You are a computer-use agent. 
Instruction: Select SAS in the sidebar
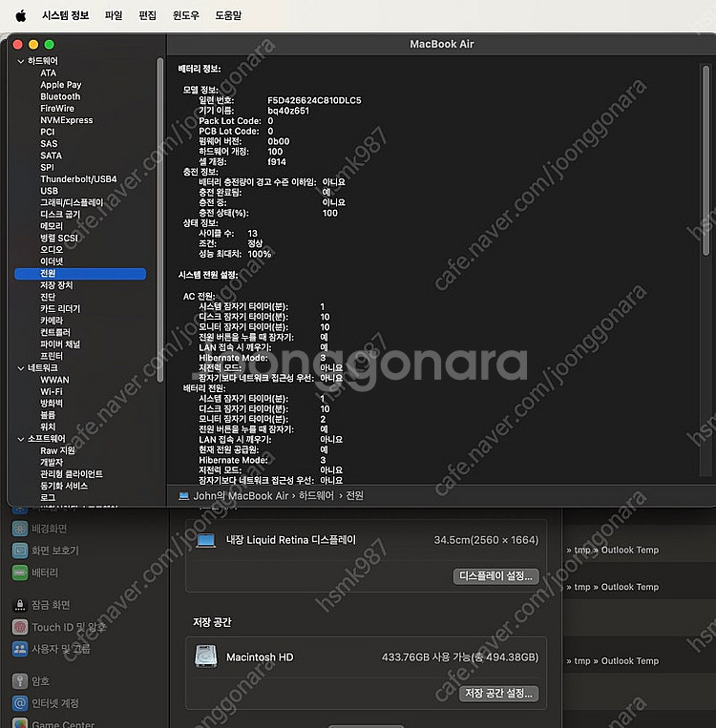(49, 144)
